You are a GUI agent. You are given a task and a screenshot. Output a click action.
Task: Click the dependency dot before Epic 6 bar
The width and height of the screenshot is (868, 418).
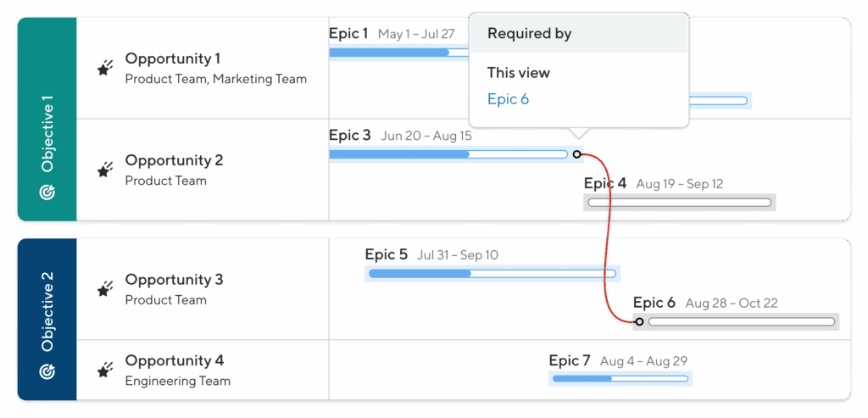639,321
